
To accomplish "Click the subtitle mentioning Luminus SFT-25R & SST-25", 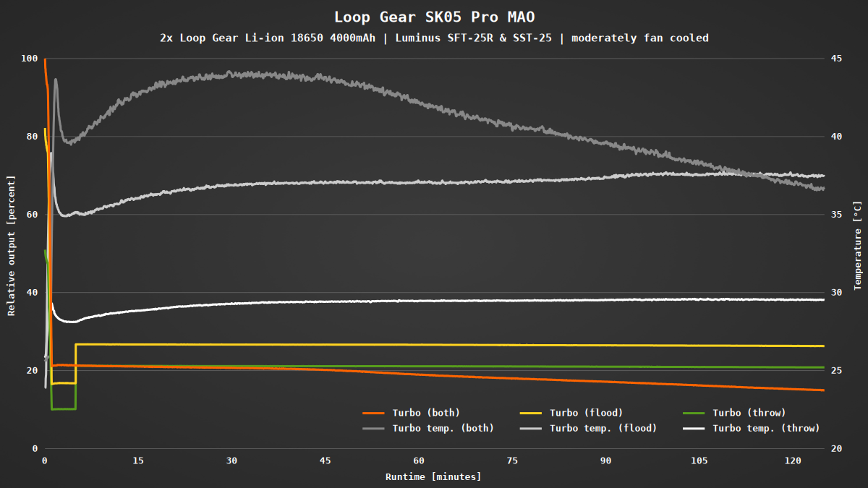I will point(434,38).
